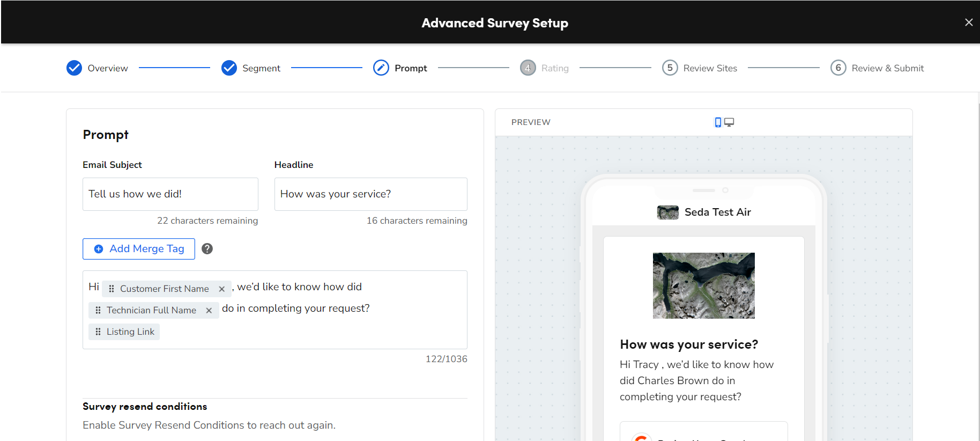This screenshot has width=980, height=441.
Task: Click the Headline input field
Action: click(x=370, y=194)
